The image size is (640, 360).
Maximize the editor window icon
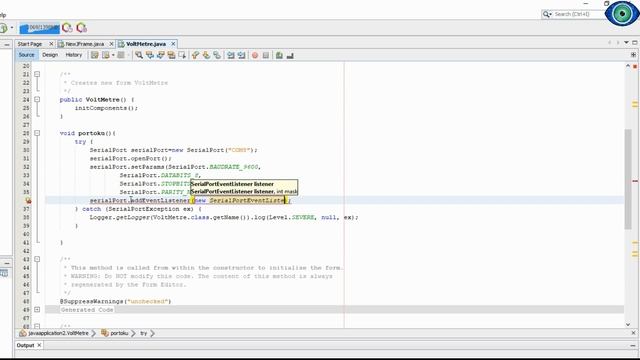click(635, 42)
